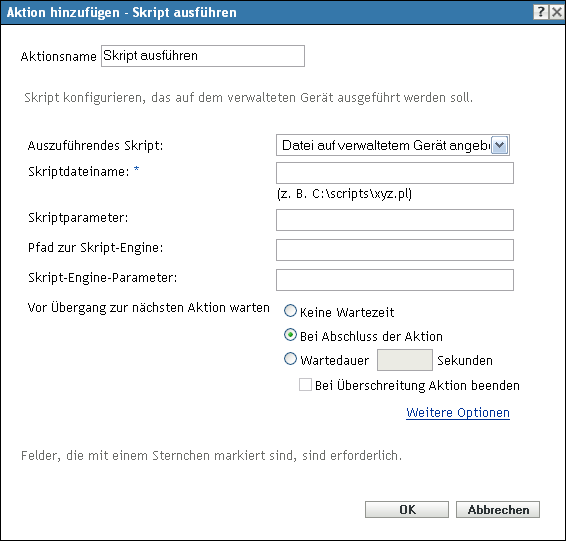Enable Bei Überschreitung Aktion beenden checkbox

(x=305, y=385)
